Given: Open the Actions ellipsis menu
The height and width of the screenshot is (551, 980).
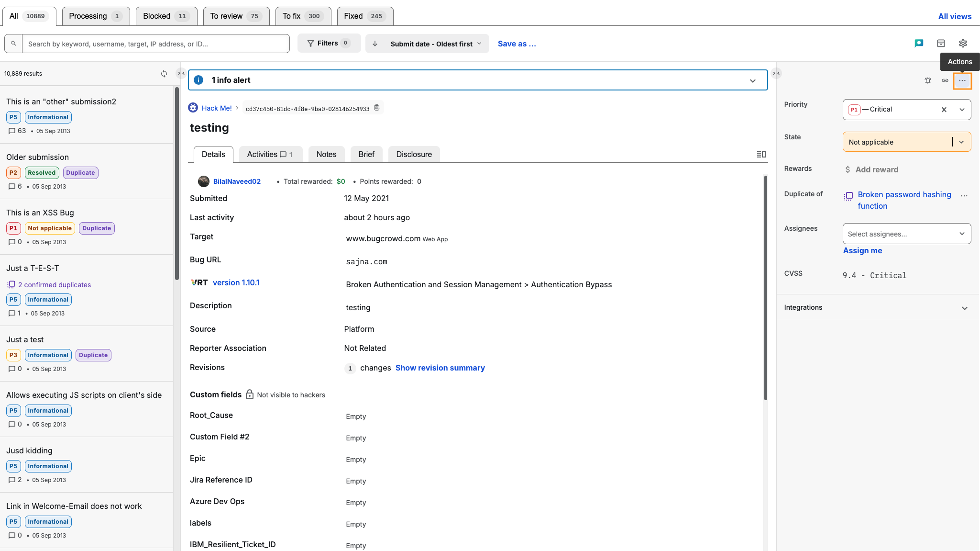Looking at the screenshot, I should coord(962,80).
